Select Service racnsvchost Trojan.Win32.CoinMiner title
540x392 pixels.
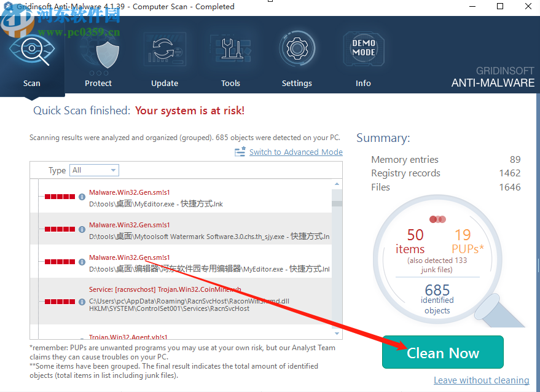(165, 289)
